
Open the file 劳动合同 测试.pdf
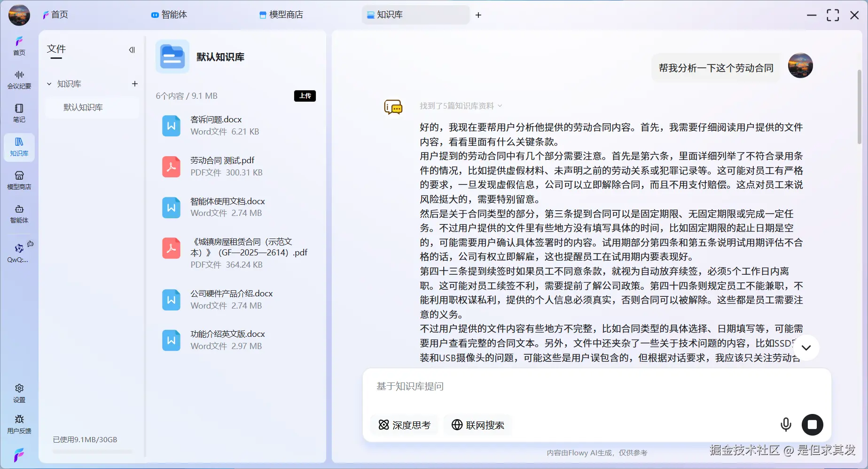221,160
